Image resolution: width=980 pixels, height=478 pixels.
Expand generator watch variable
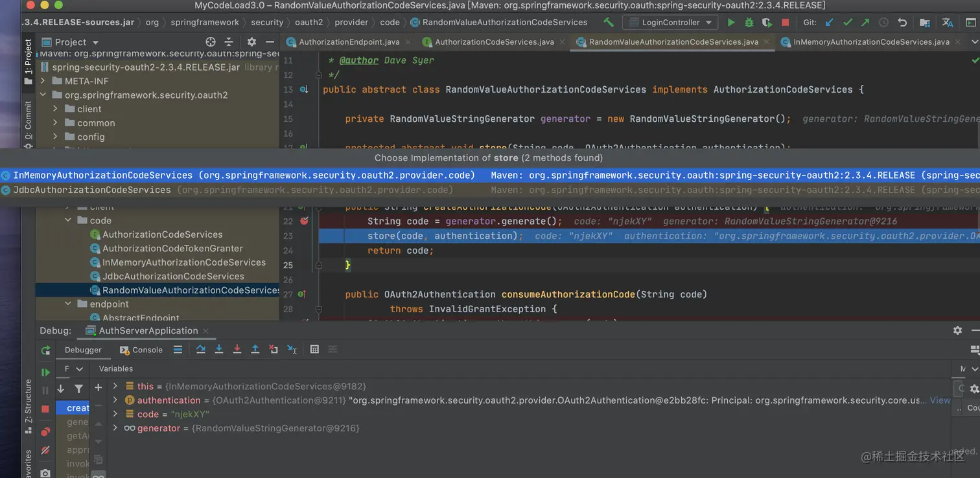pyautogui.click(x=115, y=428)
